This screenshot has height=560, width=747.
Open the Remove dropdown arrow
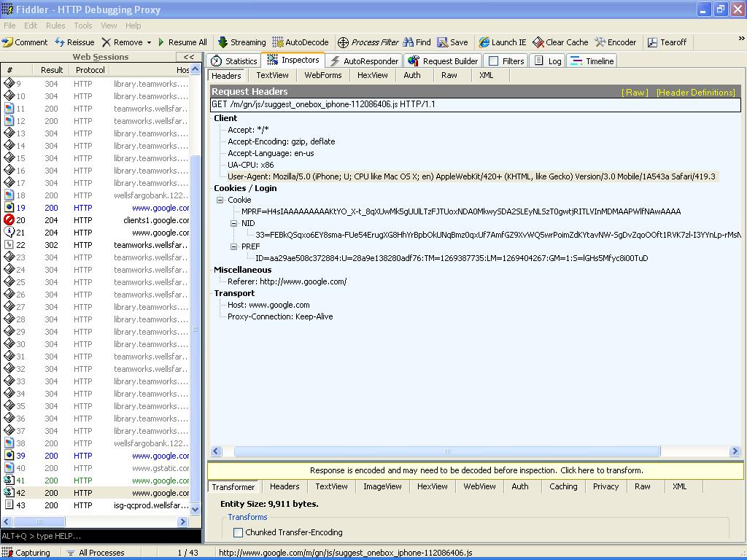click(149, 42)
